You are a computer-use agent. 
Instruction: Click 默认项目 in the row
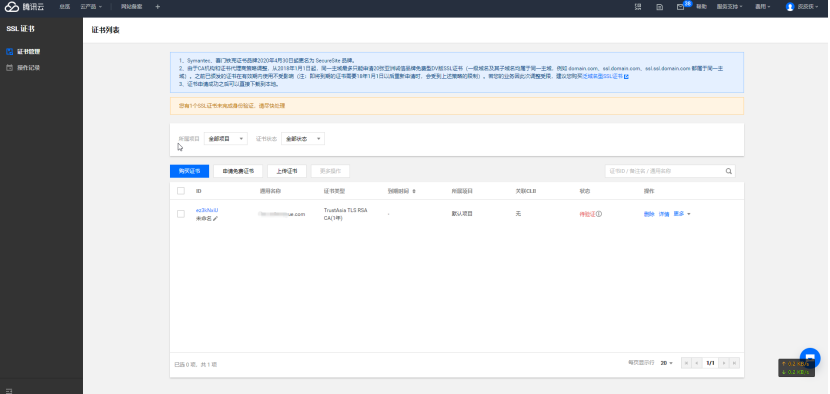point(462,214)
